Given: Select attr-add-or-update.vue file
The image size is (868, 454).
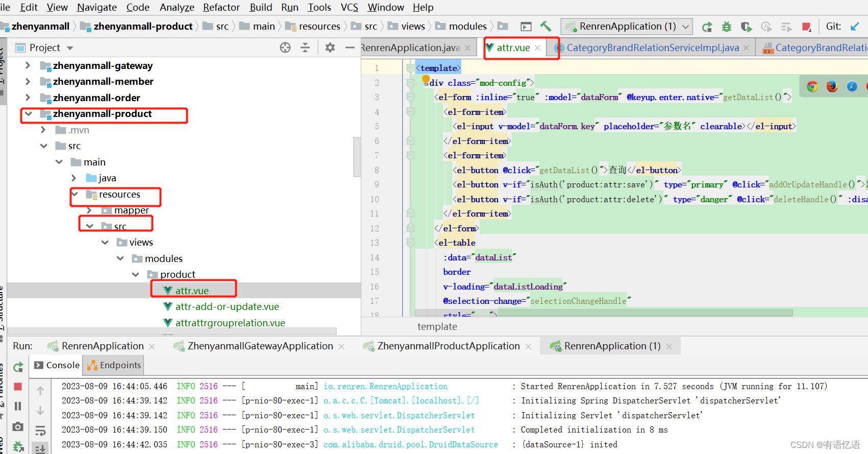Looking at the screenshot, I should pyautogui.click(x=227, y=306).
